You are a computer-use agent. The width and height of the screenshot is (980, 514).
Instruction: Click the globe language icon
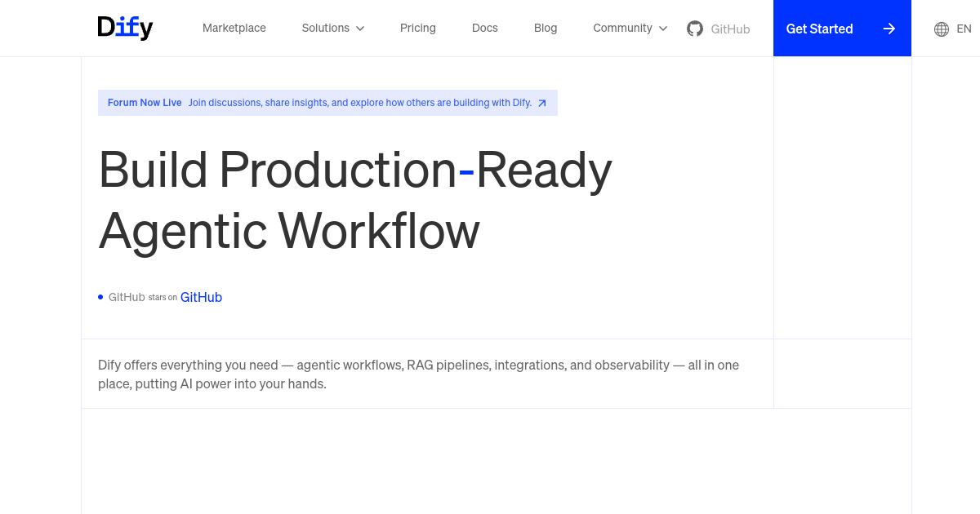click(942, 29)
